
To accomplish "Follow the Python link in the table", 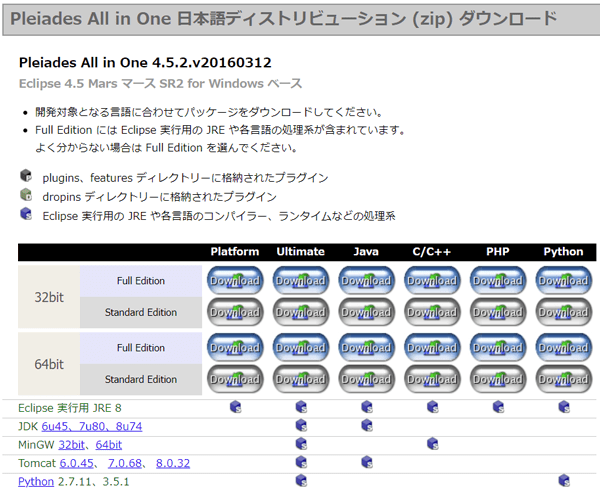I will tap(36, 481).
